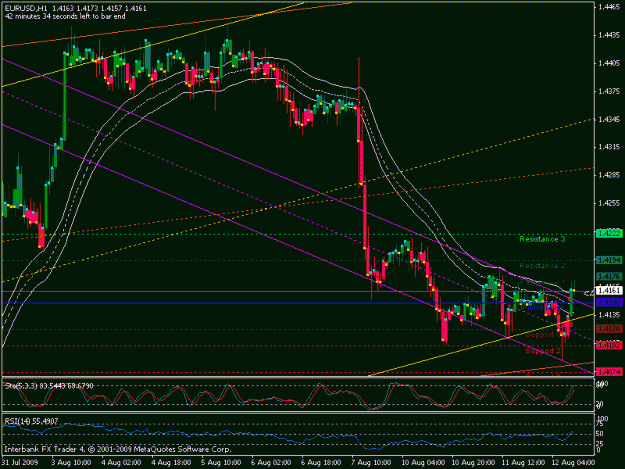
Task: Click the Sto(5,3,3) indicator label
Action: pos(49,386)
